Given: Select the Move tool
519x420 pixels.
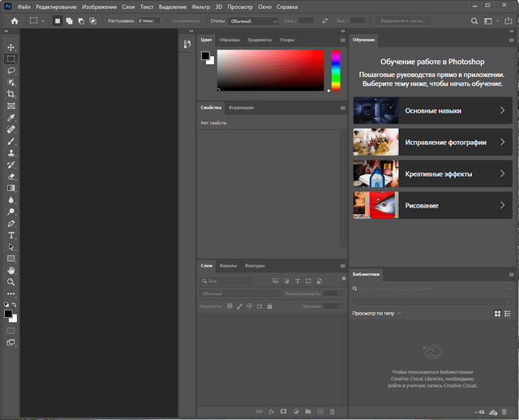Looking at the screenshot, I should pos(11,48).
